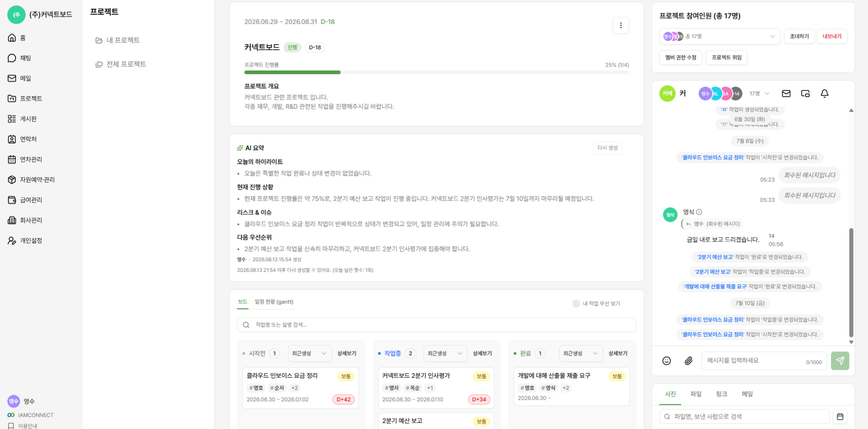Click 다시 생성 to regenerate AI summary
The height and width of the screenshot is (429, 868).
[x=607, y=148]
